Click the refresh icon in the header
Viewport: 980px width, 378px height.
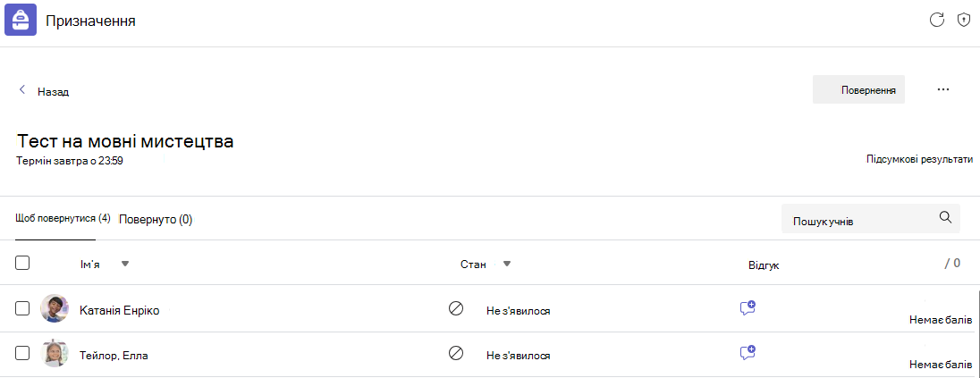click(936, 20)
